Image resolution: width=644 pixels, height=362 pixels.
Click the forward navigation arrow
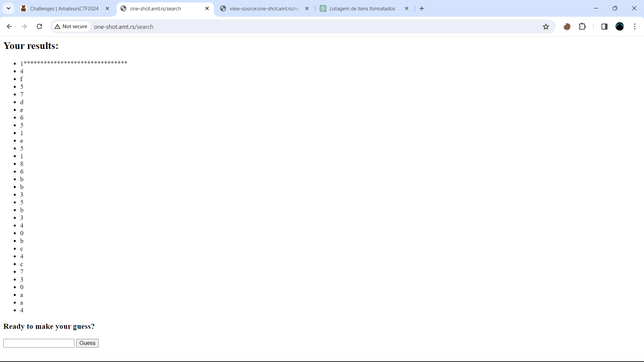[x=24, y=26]
